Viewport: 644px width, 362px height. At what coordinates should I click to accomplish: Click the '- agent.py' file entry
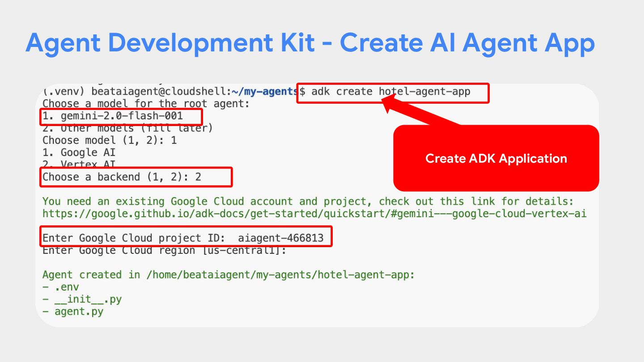point(73,311)
